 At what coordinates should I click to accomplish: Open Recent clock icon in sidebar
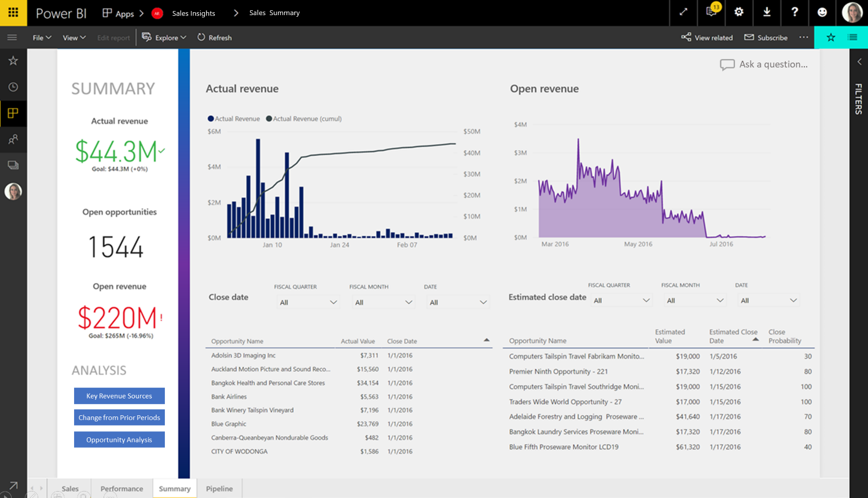tap(13, 87)
